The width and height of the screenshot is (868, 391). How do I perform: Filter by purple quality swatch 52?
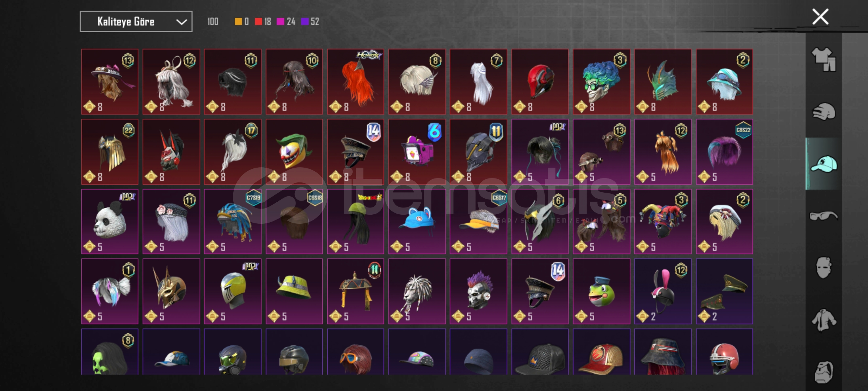click(310, 22)
